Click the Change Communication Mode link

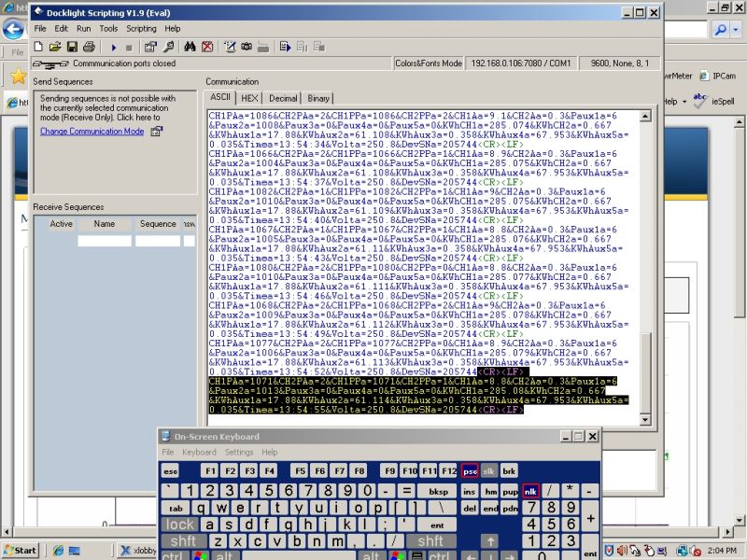point(92,131)
